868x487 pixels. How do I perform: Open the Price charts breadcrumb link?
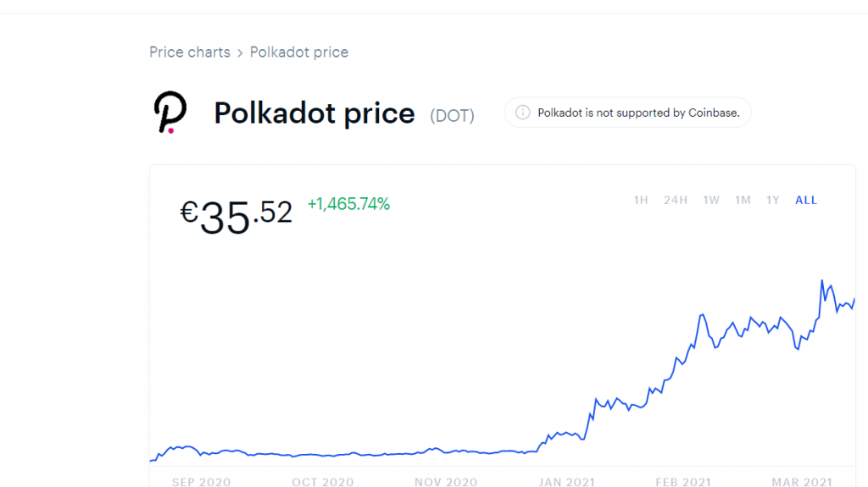(190, 53)
